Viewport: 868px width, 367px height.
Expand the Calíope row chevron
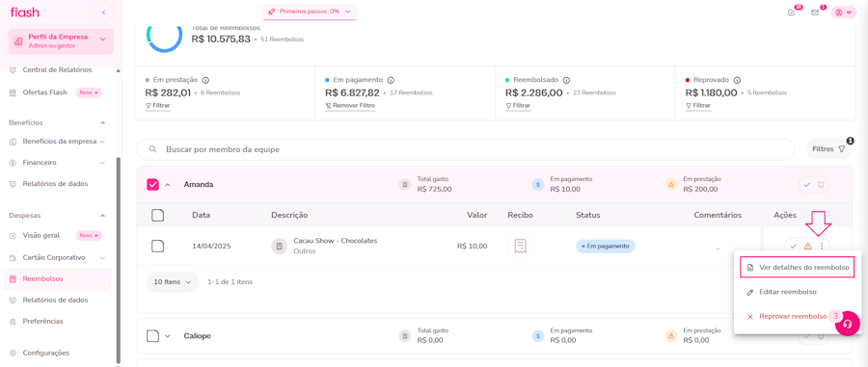168,336
